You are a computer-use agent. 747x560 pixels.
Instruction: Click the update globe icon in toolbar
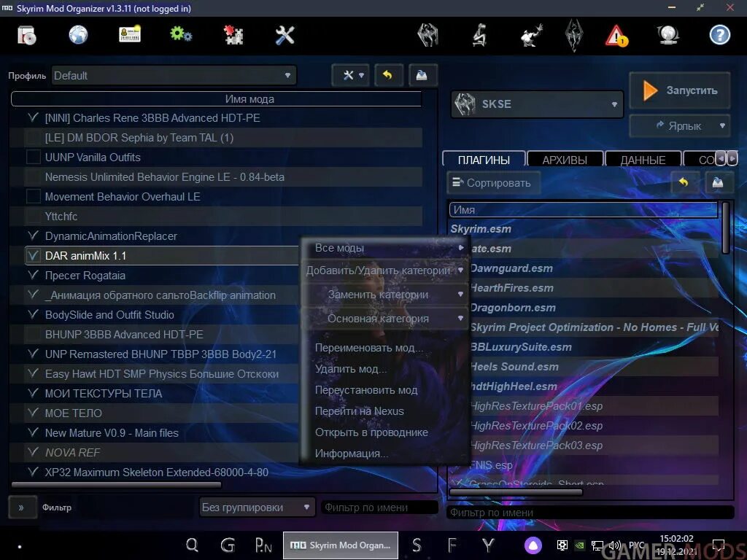668,35
